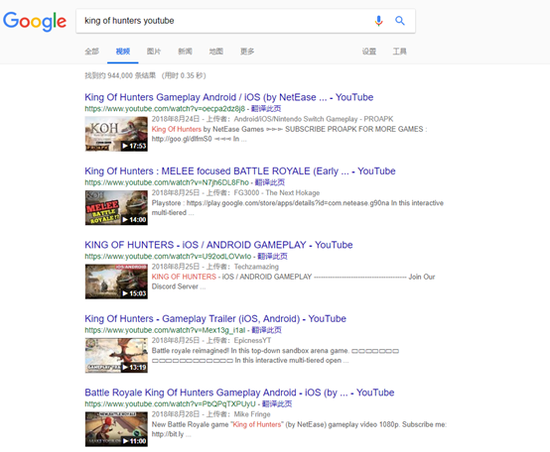The height and width of the screenshot is (452, 550).
Task: Open 'King Of Hunters - Gameplay Trailer' result
Action: [215, 319]
